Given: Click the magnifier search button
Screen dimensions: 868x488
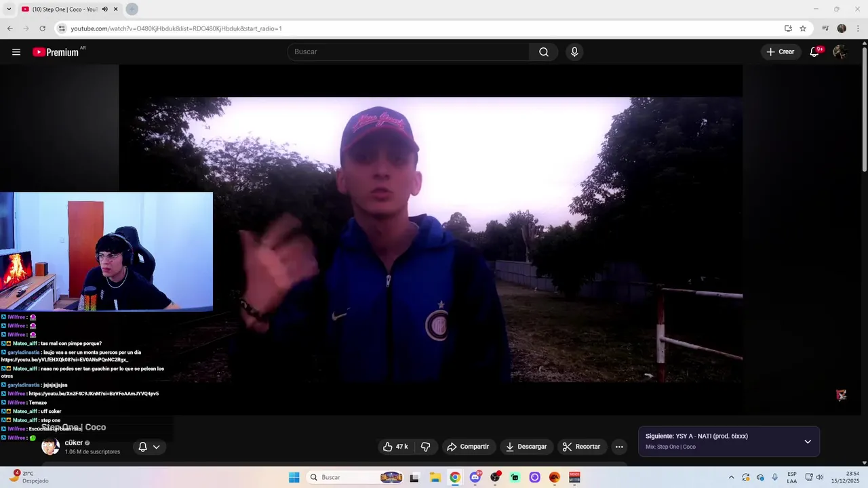Looking at the screenshot, I should click(544, 52).
